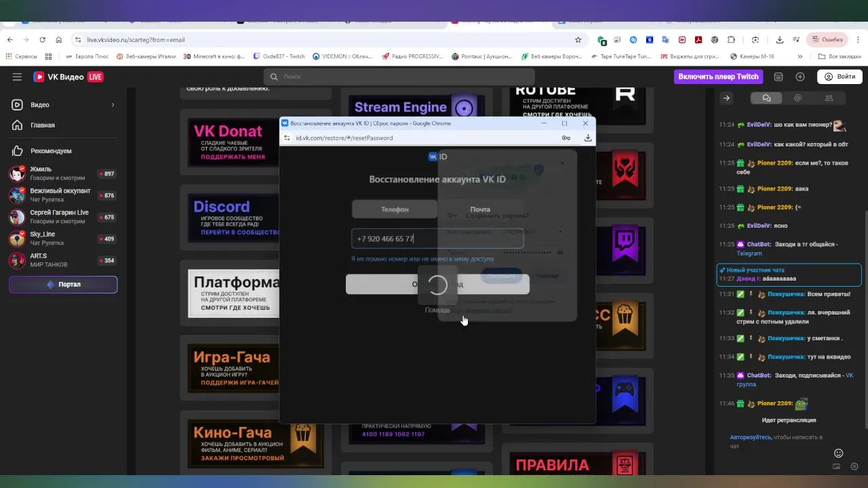Open the Telegram link in ChatBot message

pyautogui.click(x=749, y=253)
